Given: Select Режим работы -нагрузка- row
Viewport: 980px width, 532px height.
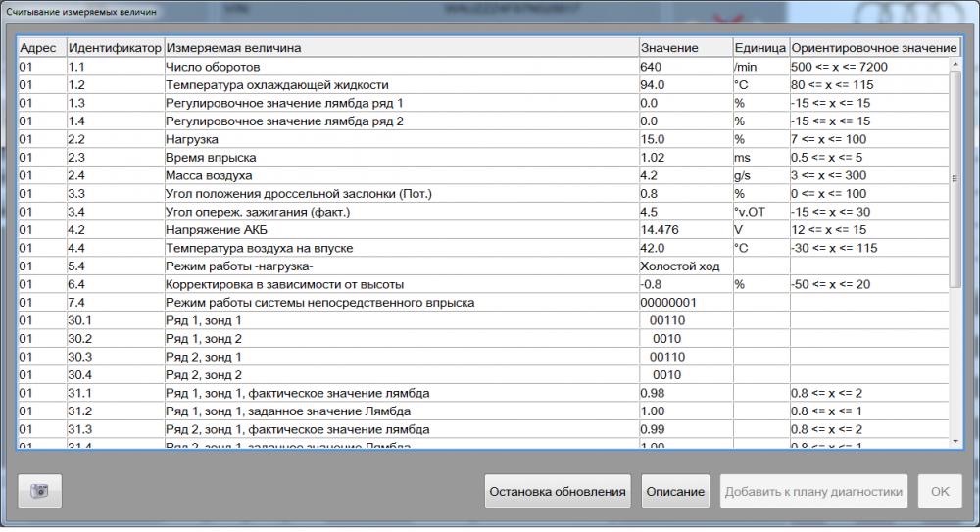Looking at the screenshot, I should click(x=483, y=266).
